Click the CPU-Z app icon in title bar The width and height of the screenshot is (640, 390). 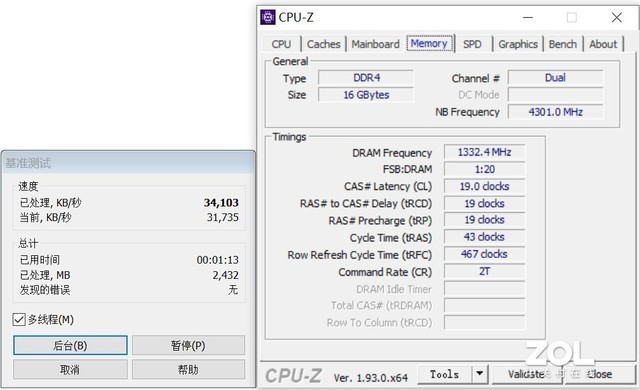click(x=268, y=17)
